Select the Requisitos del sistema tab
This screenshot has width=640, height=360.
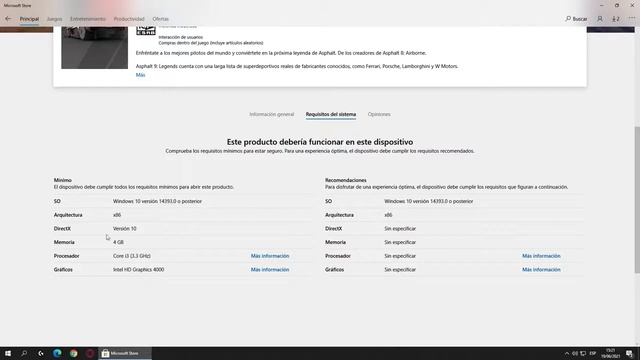click(x=331, y=114)
